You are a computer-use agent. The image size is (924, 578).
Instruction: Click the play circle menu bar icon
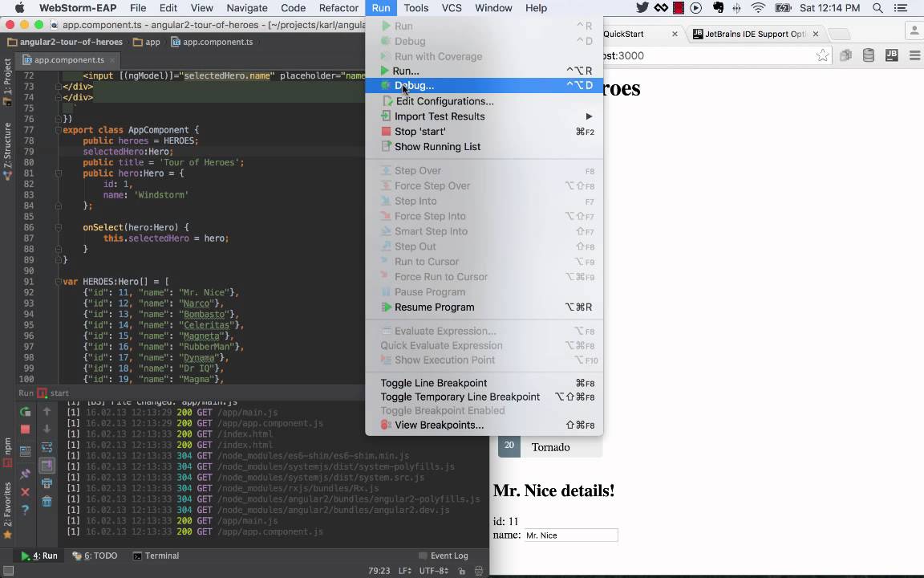696,8
